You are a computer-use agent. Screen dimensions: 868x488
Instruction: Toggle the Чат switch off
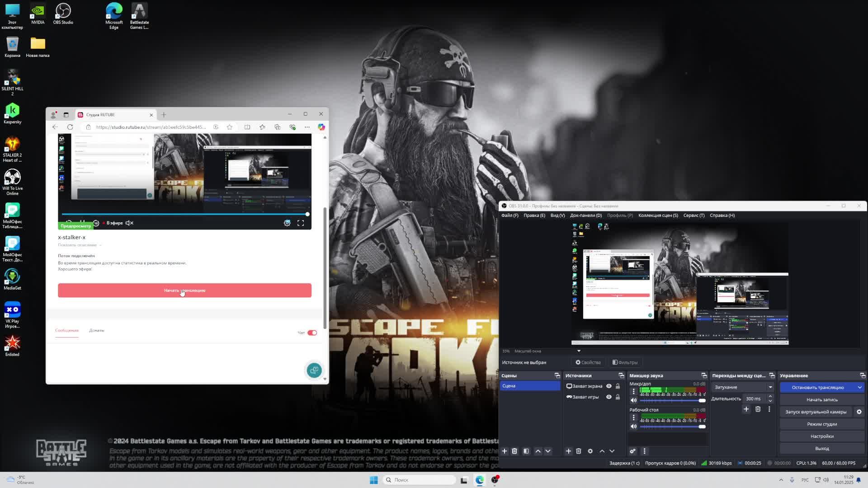click(312, 333)
